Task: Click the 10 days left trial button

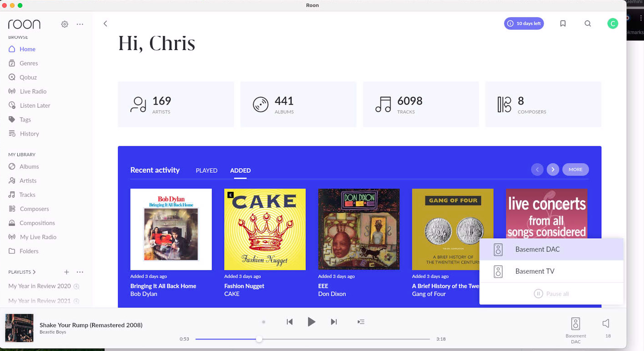Action: point(524,24)
